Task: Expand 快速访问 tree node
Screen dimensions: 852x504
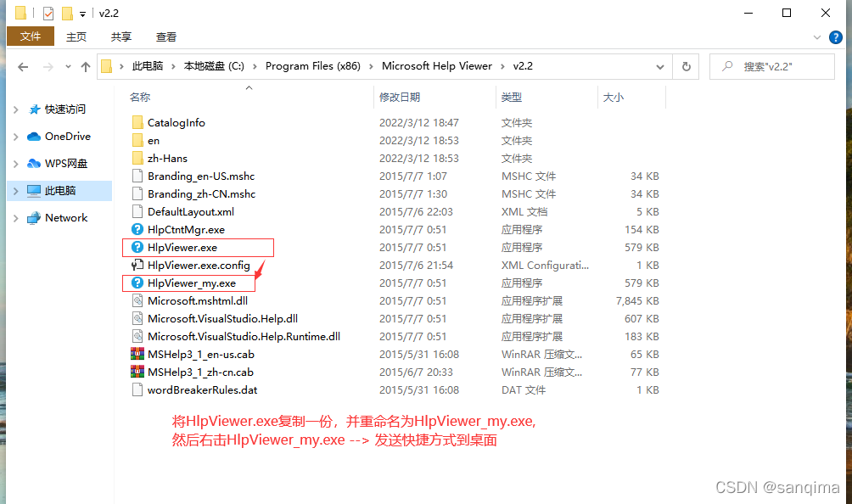Action: (x=16, y=109)
